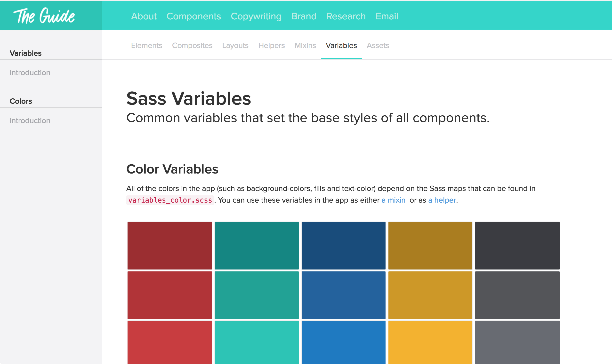Switch to the Assets tab

[378, 45]
